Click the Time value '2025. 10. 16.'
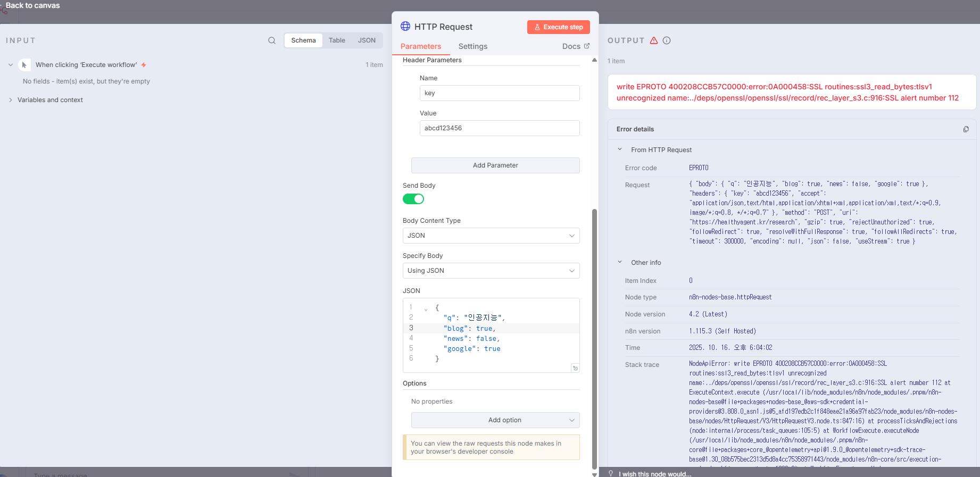The width and height of the screenshot is (980, 477). (x=730, y=348)
